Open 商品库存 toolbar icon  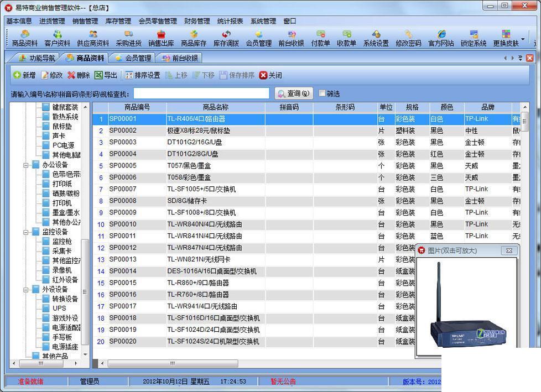click(194, 38)
